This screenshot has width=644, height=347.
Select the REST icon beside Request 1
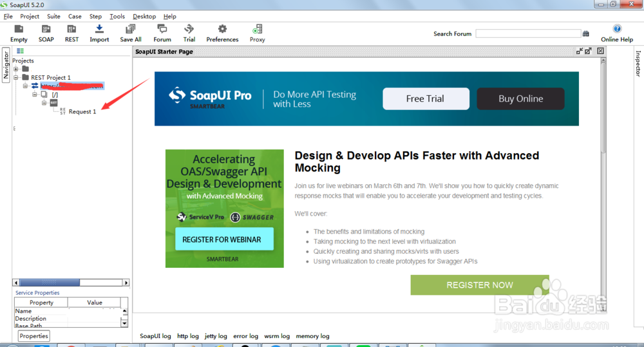point(63,111)
